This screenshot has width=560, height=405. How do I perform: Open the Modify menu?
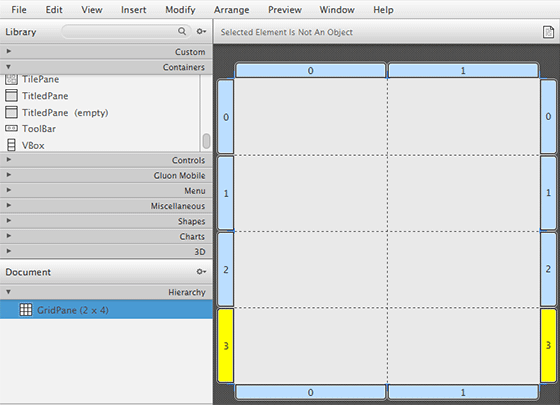180,10
